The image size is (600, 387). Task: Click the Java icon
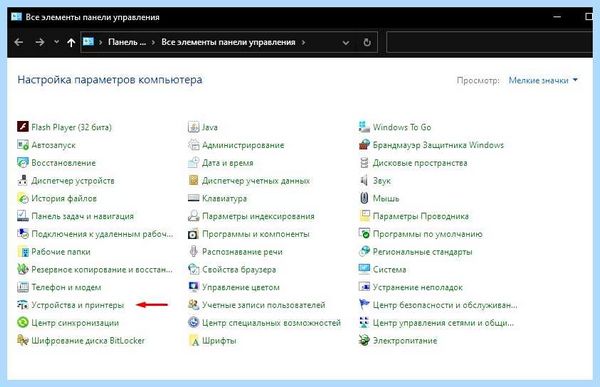pos(194,127)
